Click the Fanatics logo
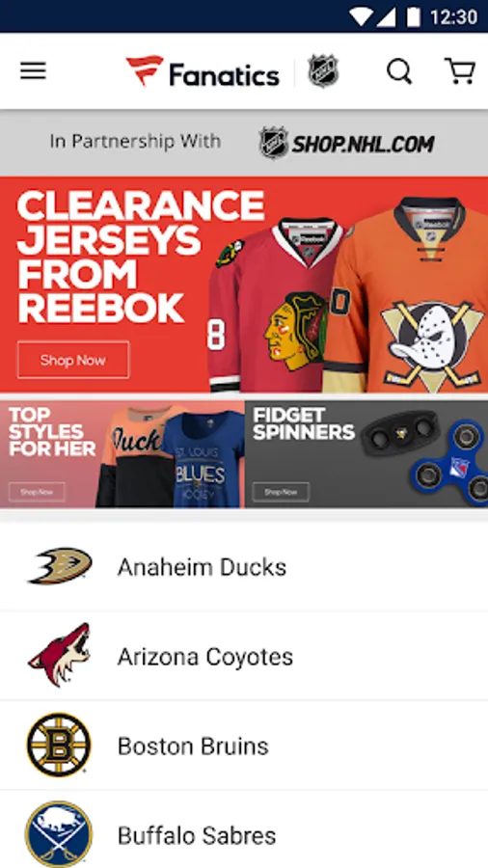The image size is (488, 868). point(203,71)
